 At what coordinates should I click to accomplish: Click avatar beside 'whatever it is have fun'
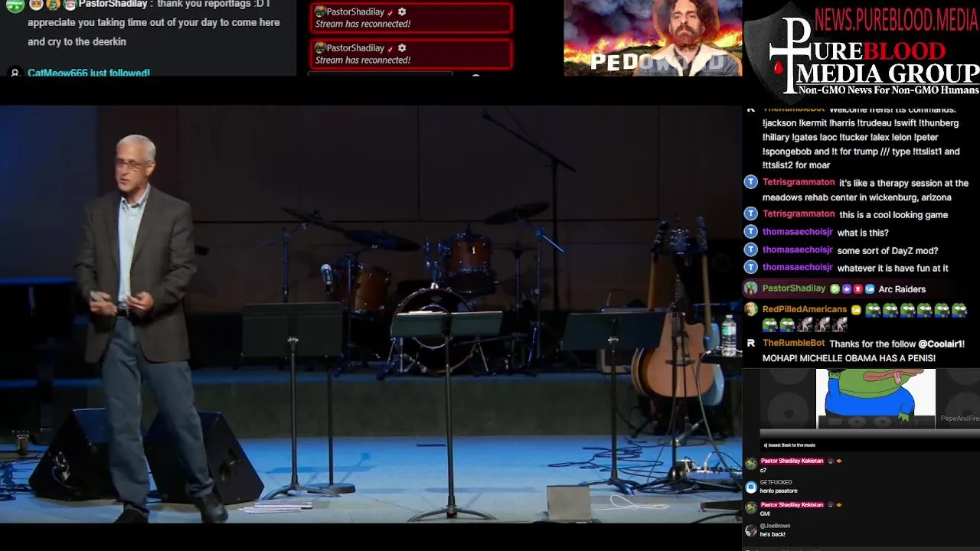750,266
